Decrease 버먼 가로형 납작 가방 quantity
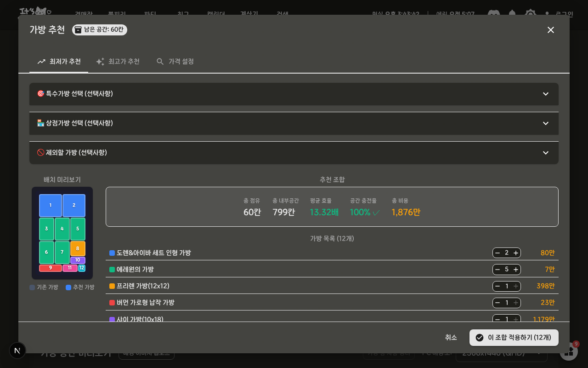The width and height of the screenshot is (588, 368). point(498,303)
